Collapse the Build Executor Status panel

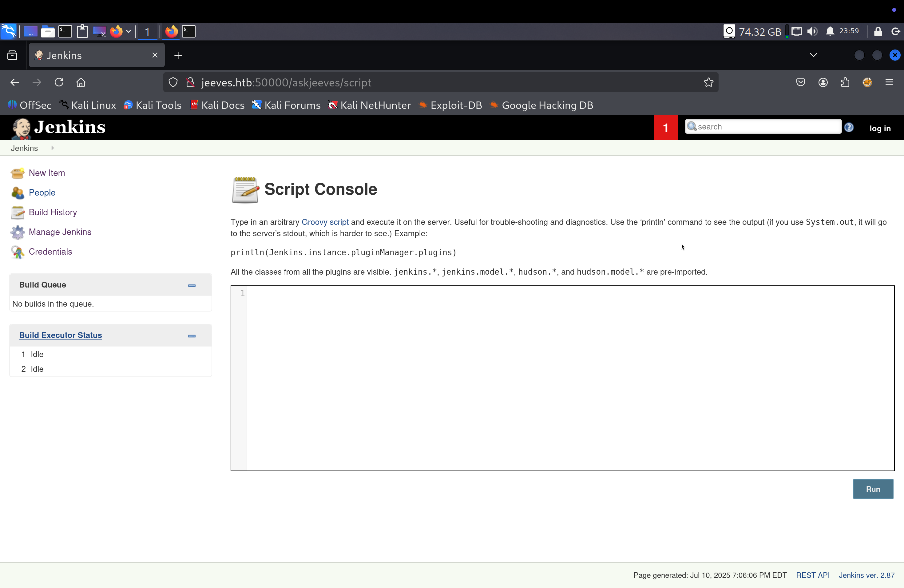(192, 336)
